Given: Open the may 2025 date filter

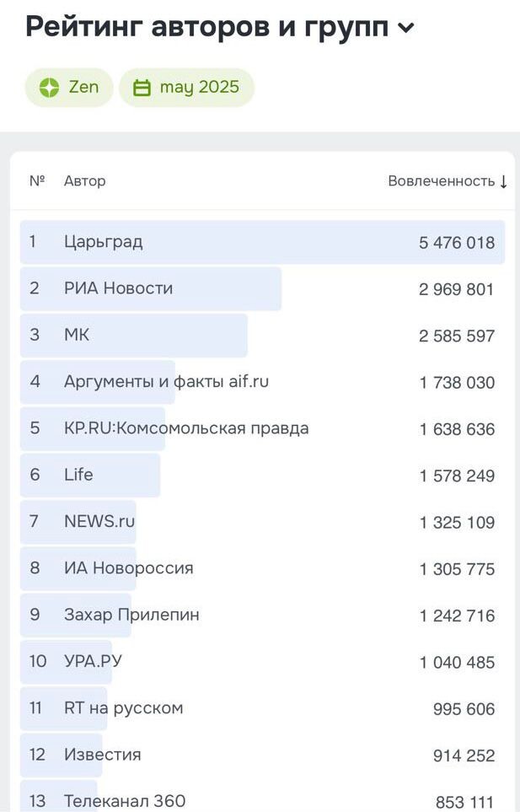Looking at the screenshot, I should [x=187, y=88].
